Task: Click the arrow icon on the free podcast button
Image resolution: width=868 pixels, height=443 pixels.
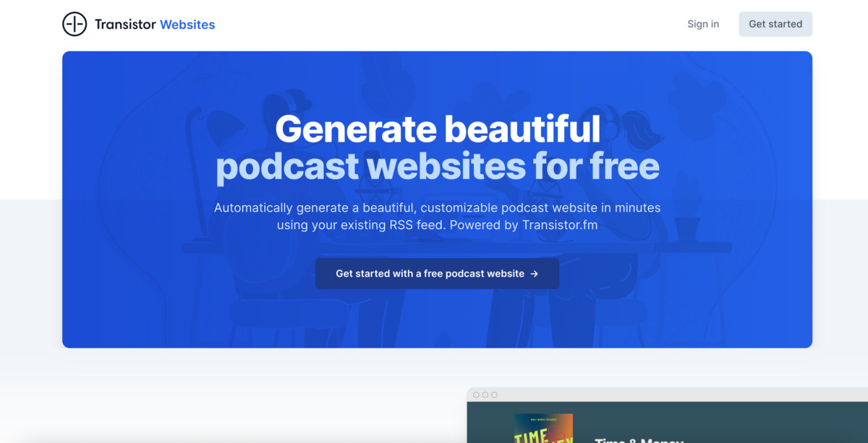Action: click(535, 274)
